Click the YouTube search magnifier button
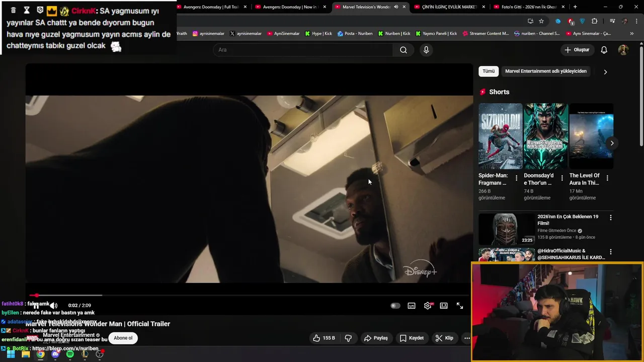Viewport: 644px width, 362px height. point(403,50)
